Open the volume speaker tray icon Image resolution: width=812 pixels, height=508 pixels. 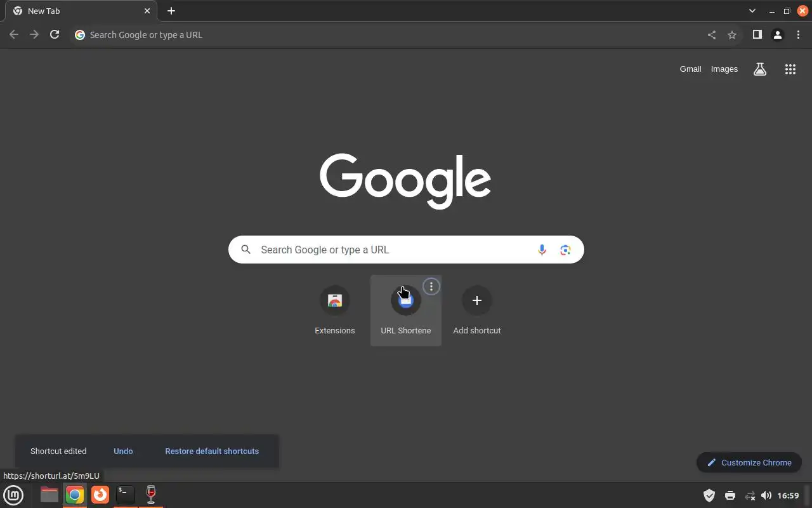point(766,495)
